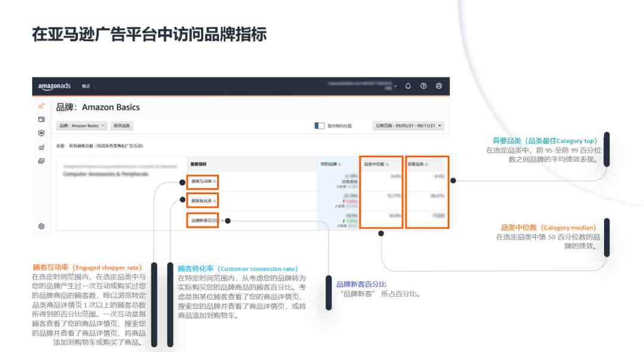Click info icon beside 顾客互动率
Screen dimensions: 644x352
click(x=215, y=181)
